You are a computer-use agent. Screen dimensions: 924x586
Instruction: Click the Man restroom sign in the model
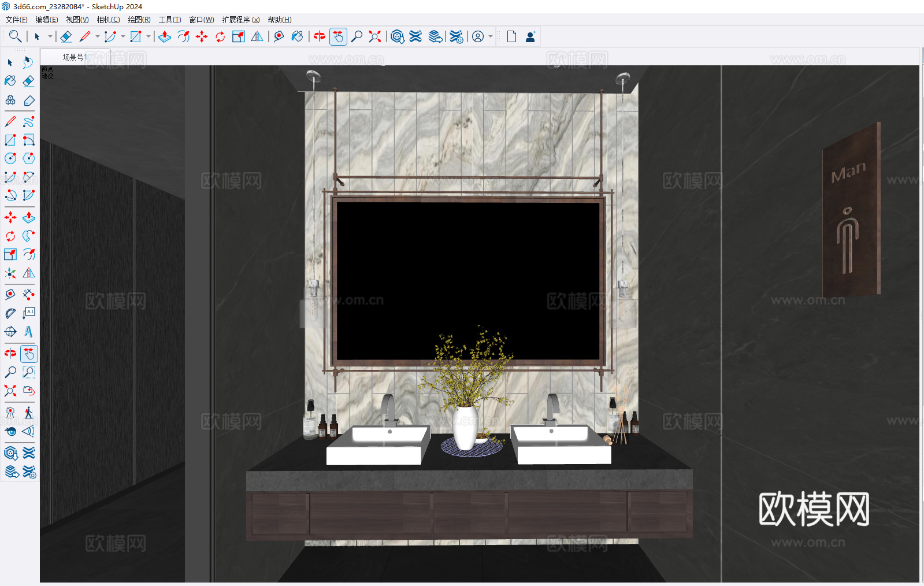click(851, 209)
